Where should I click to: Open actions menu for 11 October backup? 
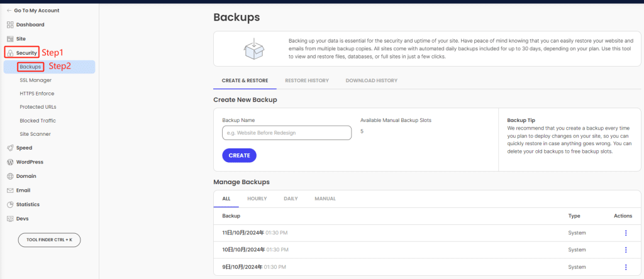tap(625, 233)
